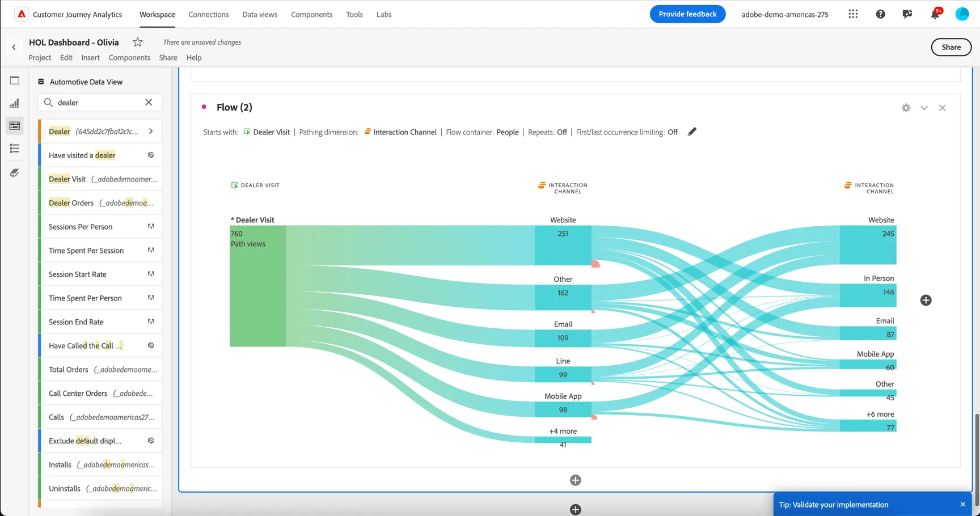The image size is (980, 516).
Task: Select the Dealer Orders metric
Action: tap(100, 202)
